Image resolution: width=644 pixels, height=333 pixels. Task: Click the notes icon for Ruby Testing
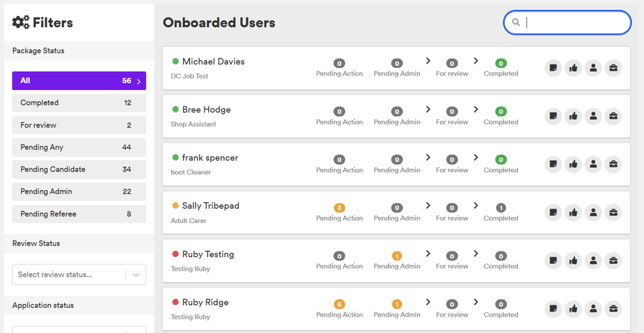point(553,260)
